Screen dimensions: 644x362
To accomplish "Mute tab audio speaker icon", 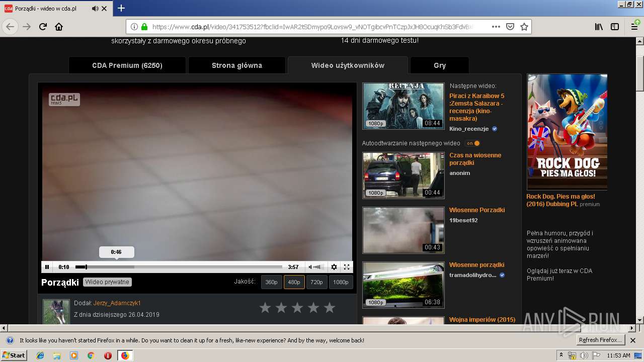I will click(95, 9).
